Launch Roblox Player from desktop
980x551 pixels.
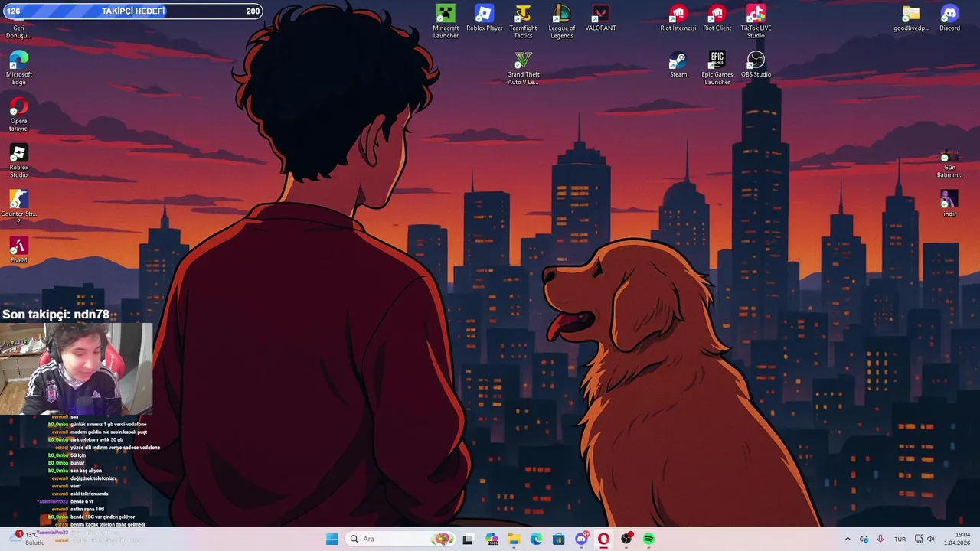(485, 18)
